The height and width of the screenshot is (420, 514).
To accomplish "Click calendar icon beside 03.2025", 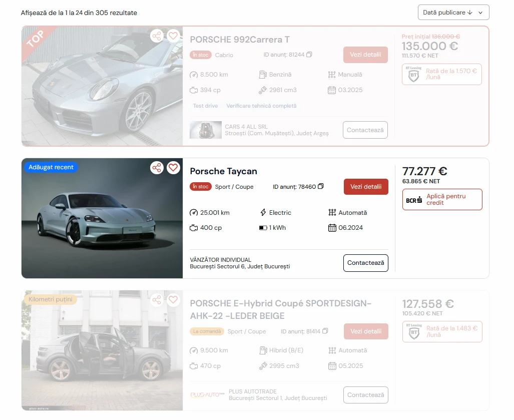I will [332, 90].
